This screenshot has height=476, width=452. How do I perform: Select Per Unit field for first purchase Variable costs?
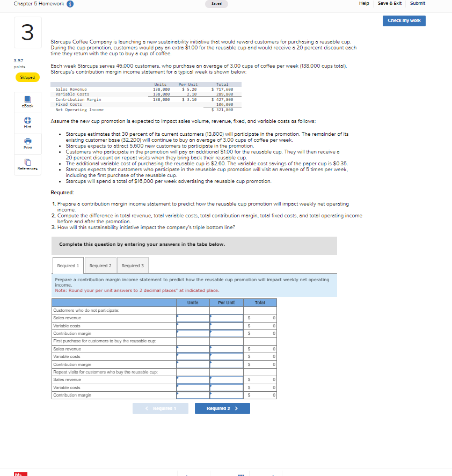[227, 356]
